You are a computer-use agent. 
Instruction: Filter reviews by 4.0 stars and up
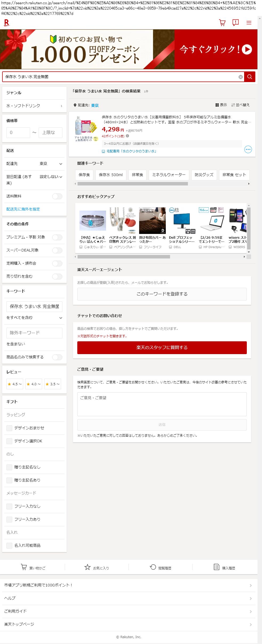[34, 384]
